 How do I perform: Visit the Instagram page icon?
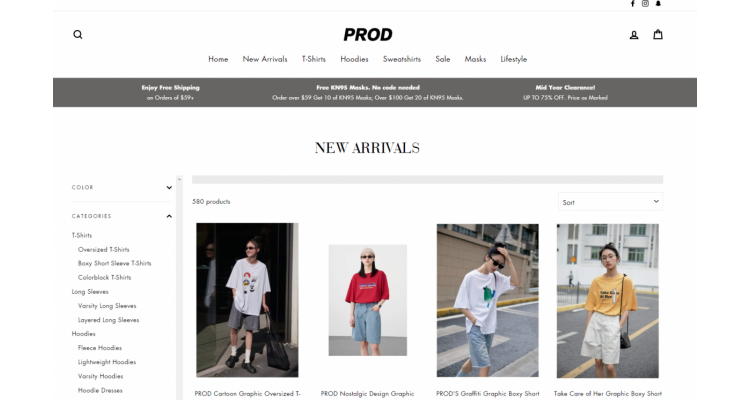645,3
